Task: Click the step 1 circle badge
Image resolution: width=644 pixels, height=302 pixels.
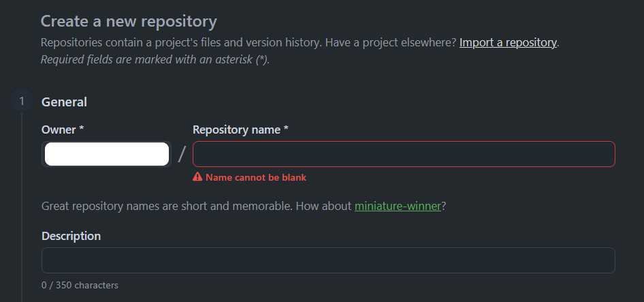Action: tap(22, 101)
